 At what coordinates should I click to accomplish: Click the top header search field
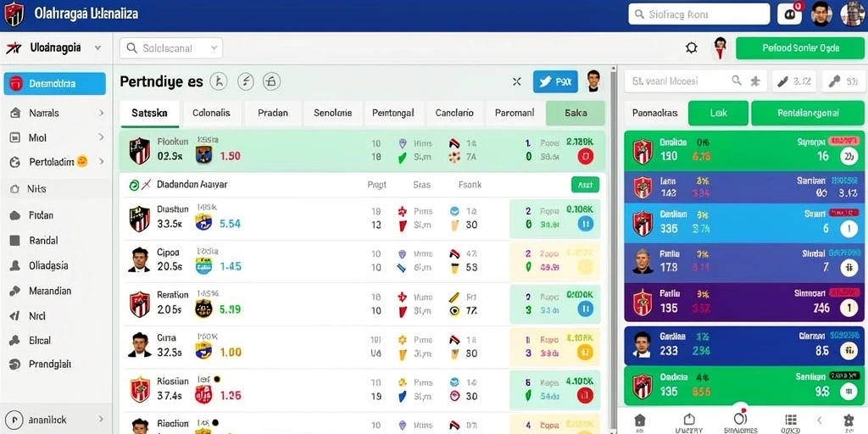point(699,14)
